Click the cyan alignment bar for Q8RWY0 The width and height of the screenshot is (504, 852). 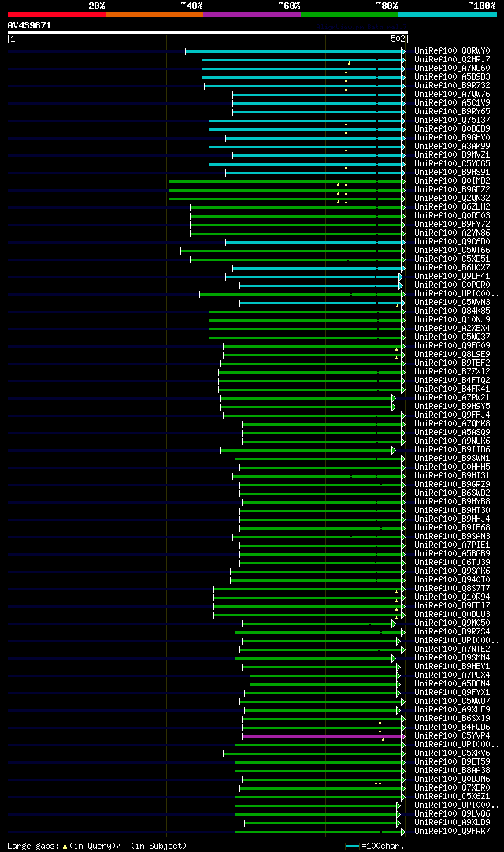[294, 51]
